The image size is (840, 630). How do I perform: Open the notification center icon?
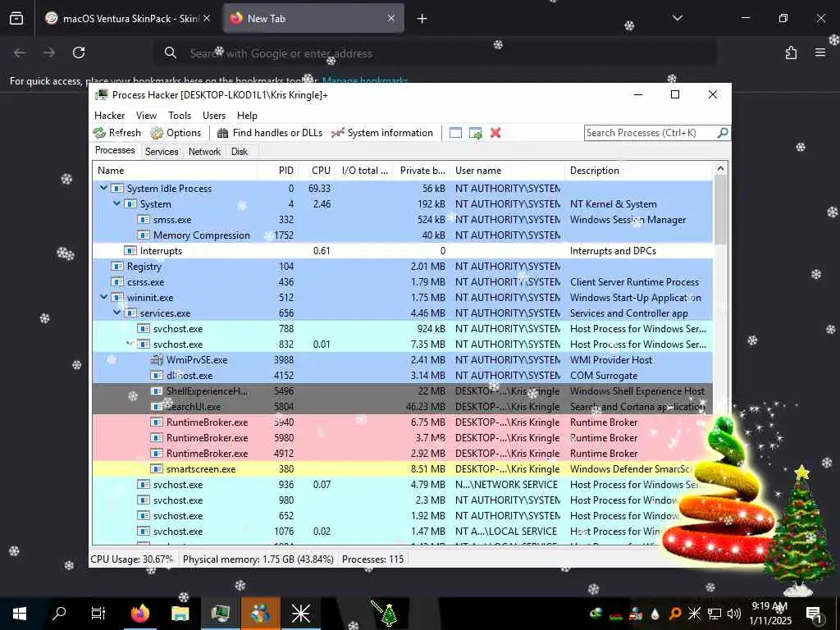(x=814, y=614)
